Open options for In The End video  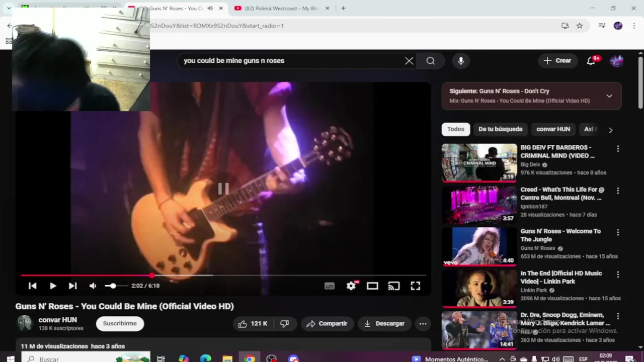point(618,275)
